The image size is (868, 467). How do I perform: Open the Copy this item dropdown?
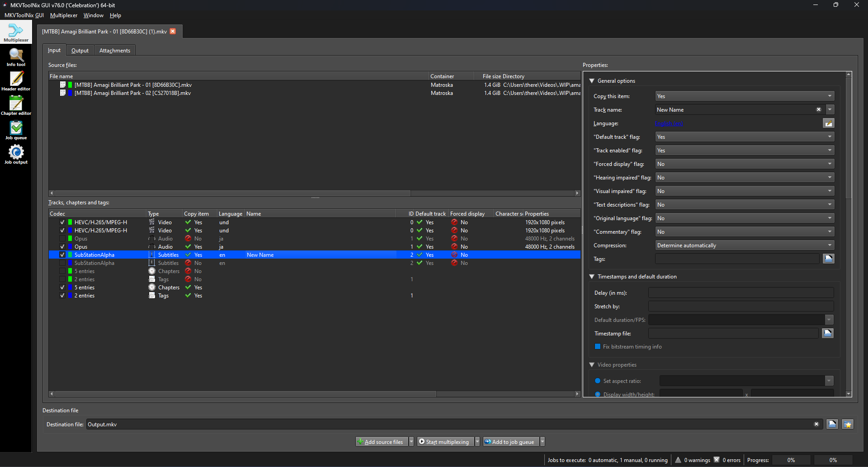tap(745, 96)
